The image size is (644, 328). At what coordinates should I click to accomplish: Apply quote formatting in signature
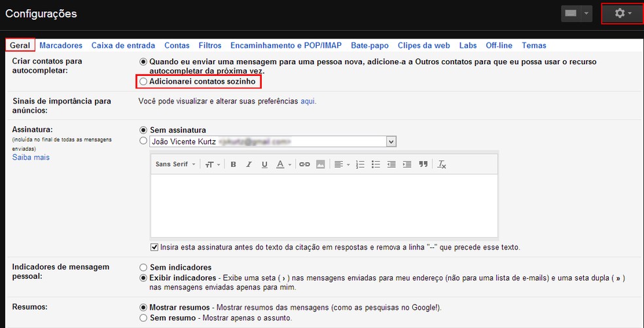tap(423, 164)
